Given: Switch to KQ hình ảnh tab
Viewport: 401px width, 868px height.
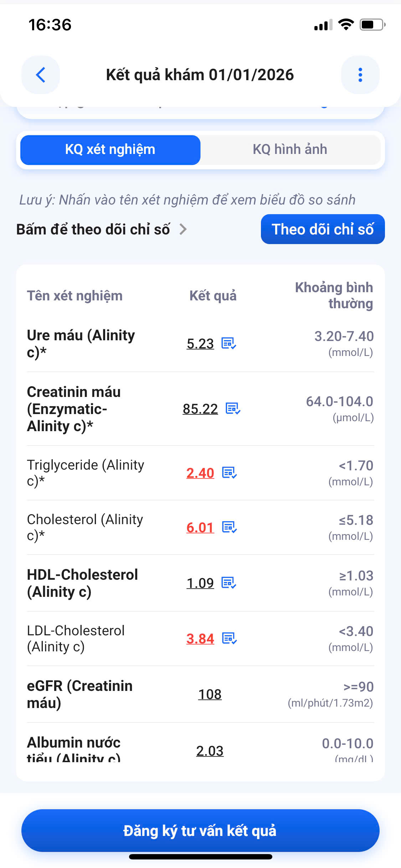Looking at the screenshot, I should pos(290,149).
